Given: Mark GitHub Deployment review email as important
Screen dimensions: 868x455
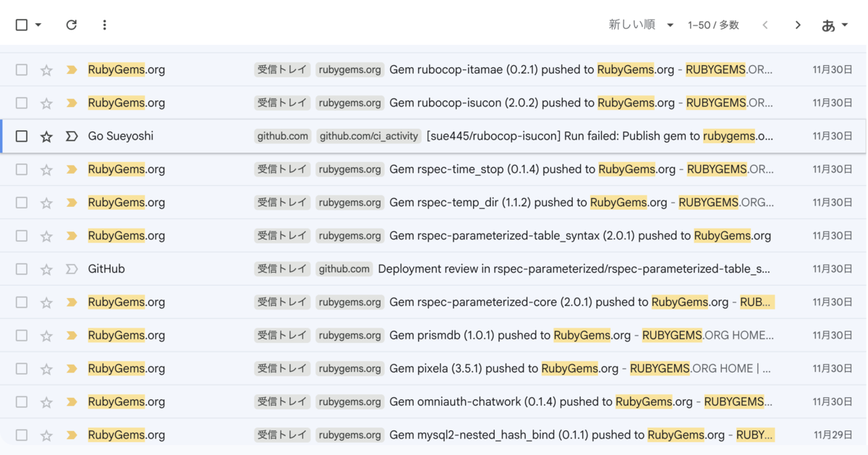Looking at the screenshot, I should (72, 269).
